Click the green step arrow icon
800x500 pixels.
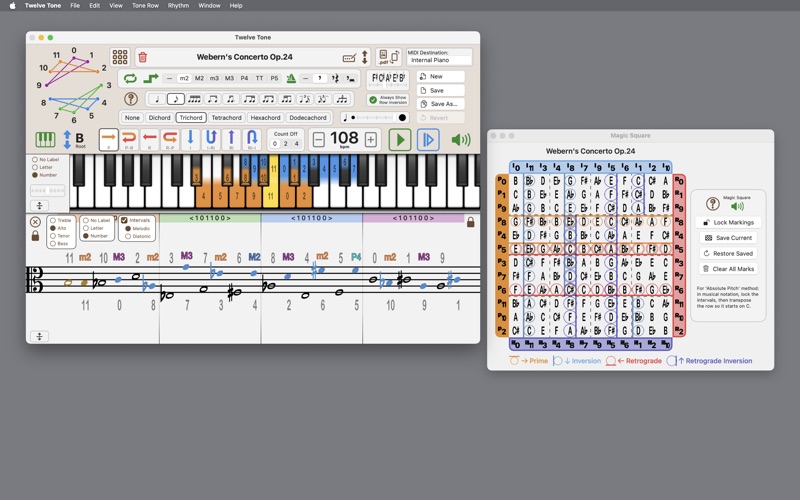coord(151,78)
